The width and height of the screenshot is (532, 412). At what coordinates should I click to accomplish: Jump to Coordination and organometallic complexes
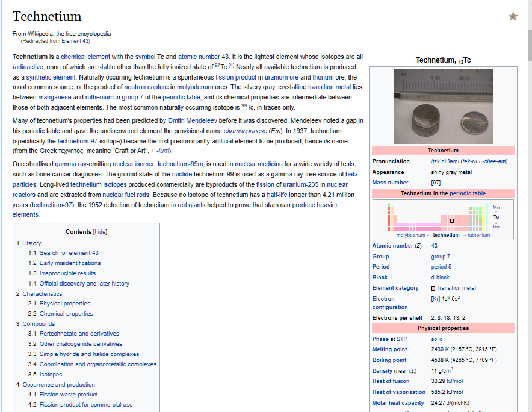[x=97, y=364]
